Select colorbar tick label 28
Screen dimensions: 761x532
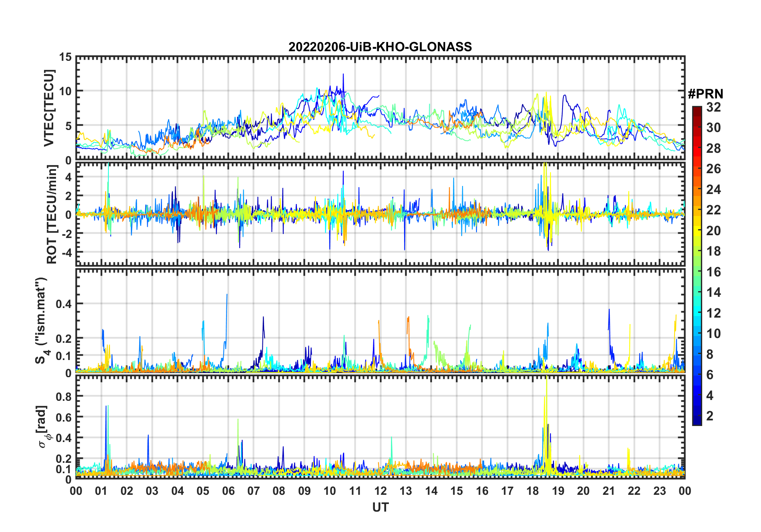click(x=713, y=148)
